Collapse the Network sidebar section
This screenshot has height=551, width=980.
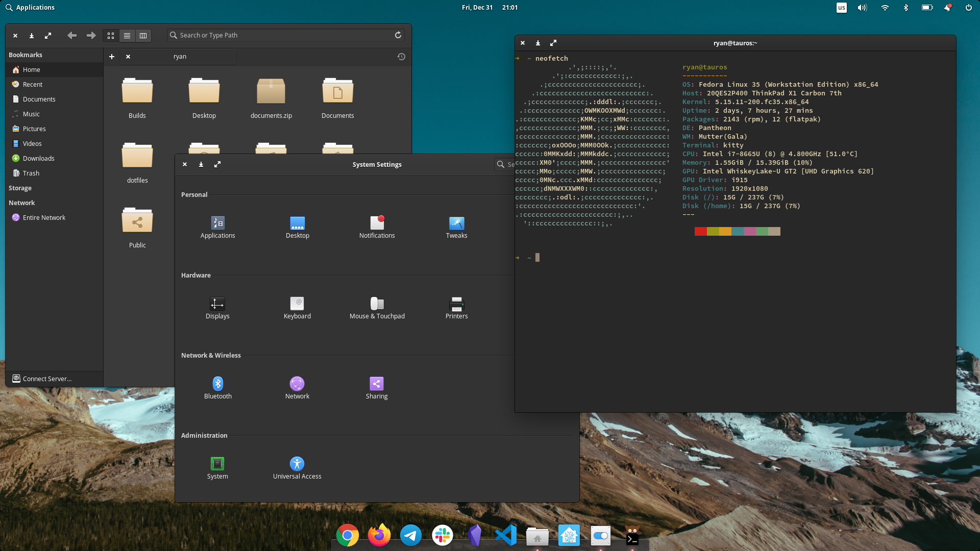coord(22,203)
